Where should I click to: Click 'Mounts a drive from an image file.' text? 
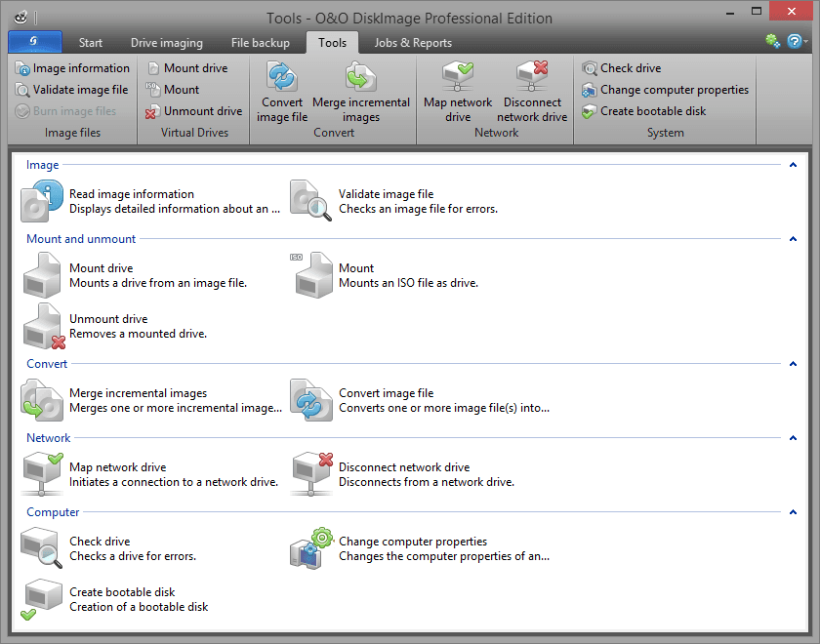(x=158, y=283)
